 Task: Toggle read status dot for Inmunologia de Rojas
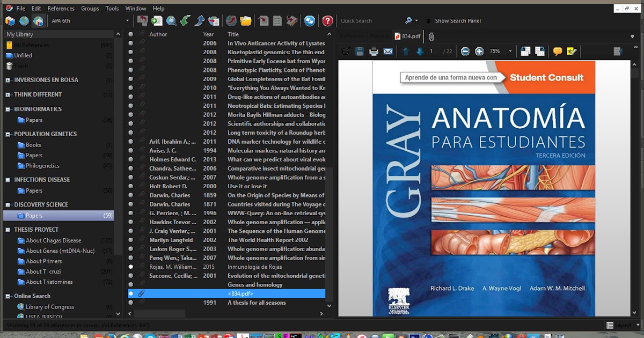(x=131, y=267)
